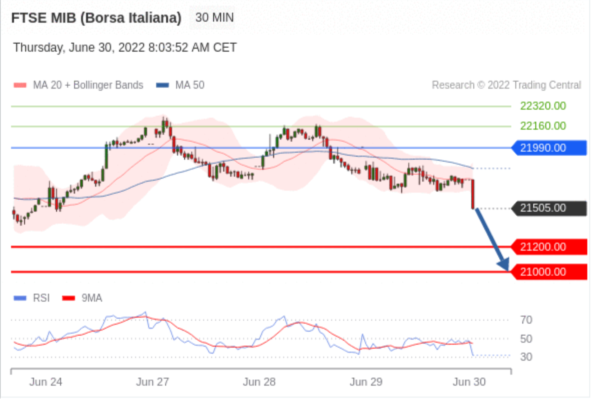Click the last large red candlestick

(x=473, y=194)
